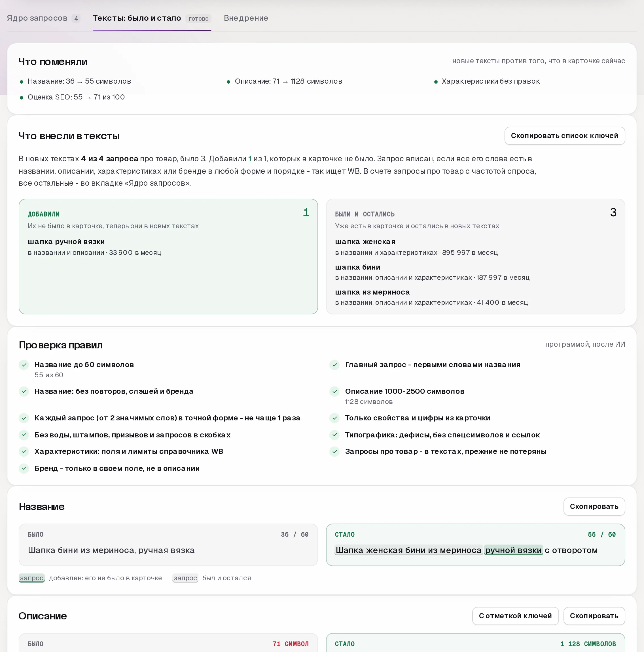Click gray «запрос» legend chip «был и остался»
This screenshot has height=652, width=644.
pyautogui.click(x=185, y=578)
